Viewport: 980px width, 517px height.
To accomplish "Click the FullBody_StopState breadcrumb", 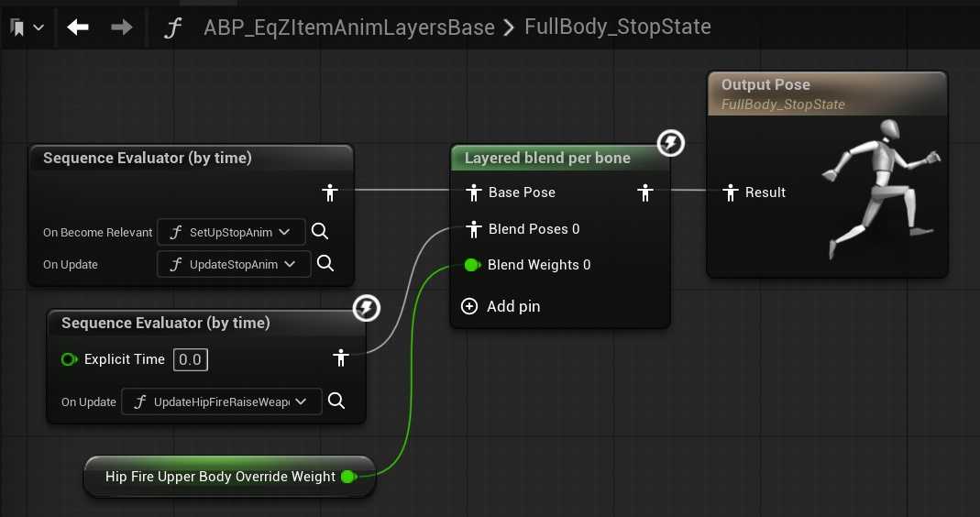I will 618,27.
